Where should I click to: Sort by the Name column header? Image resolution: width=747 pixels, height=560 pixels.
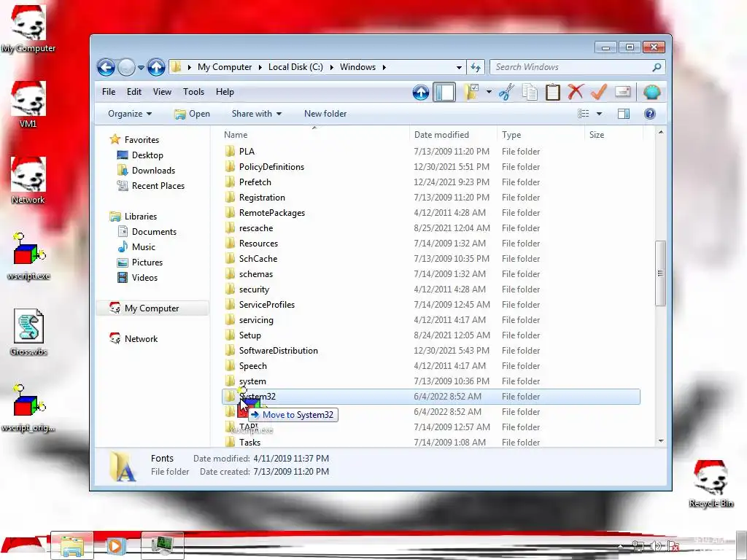point(314,135)
